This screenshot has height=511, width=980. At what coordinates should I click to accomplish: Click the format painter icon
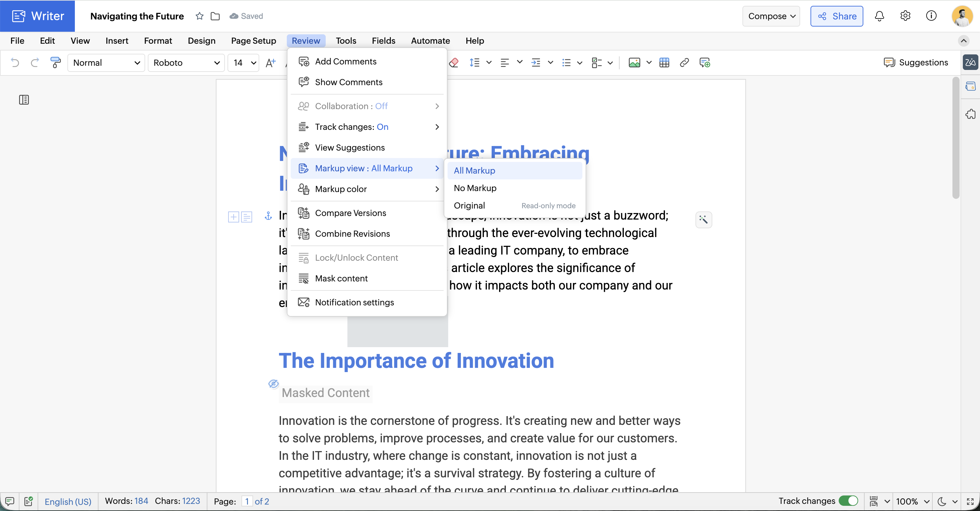point(55,62)
